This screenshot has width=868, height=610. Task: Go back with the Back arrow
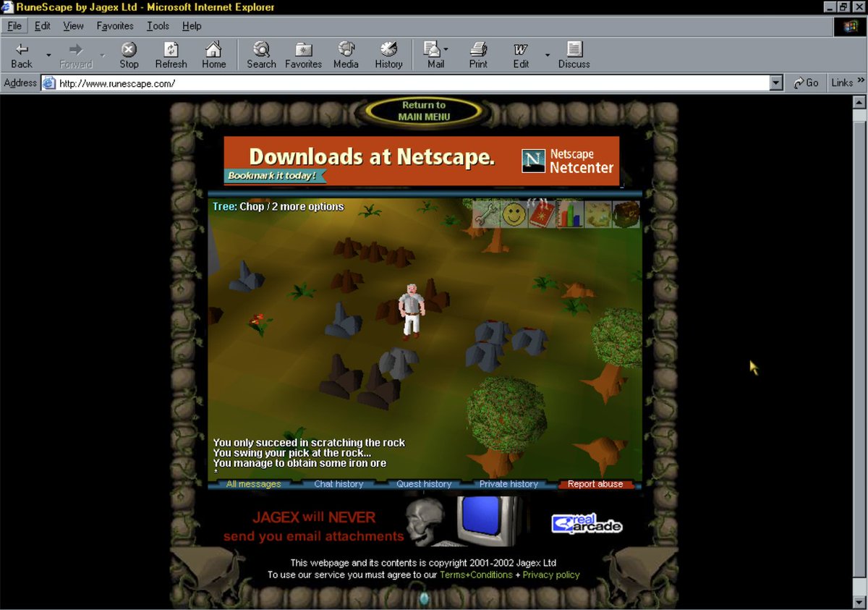[x=22, y=56]
